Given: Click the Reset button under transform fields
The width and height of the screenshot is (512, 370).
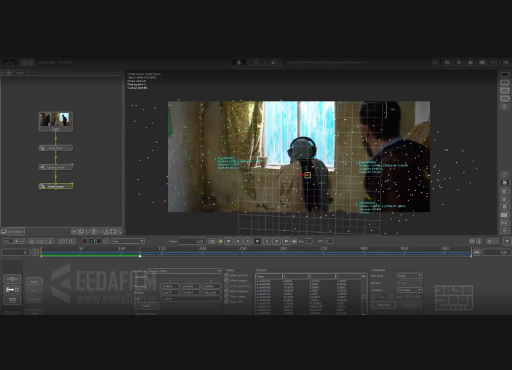Looking at the screenshot, I should [x=146, y=306].
